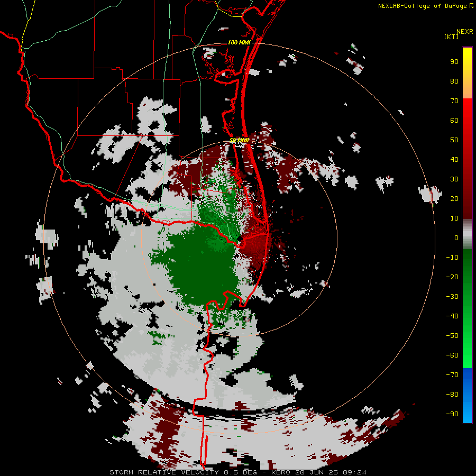Click the -50 value on the velocity scale
This screenshot has width=476, height=476.
(452, 336)
